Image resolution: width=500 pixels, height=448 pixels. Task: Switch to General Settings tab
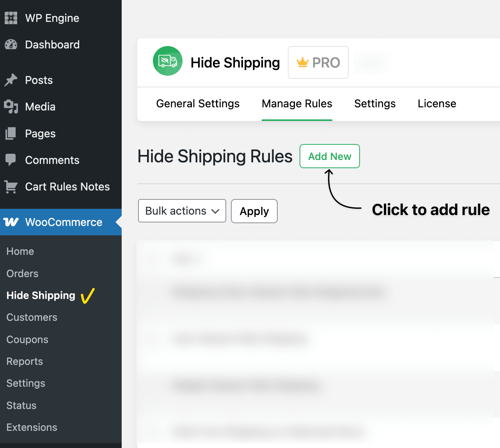198,104
